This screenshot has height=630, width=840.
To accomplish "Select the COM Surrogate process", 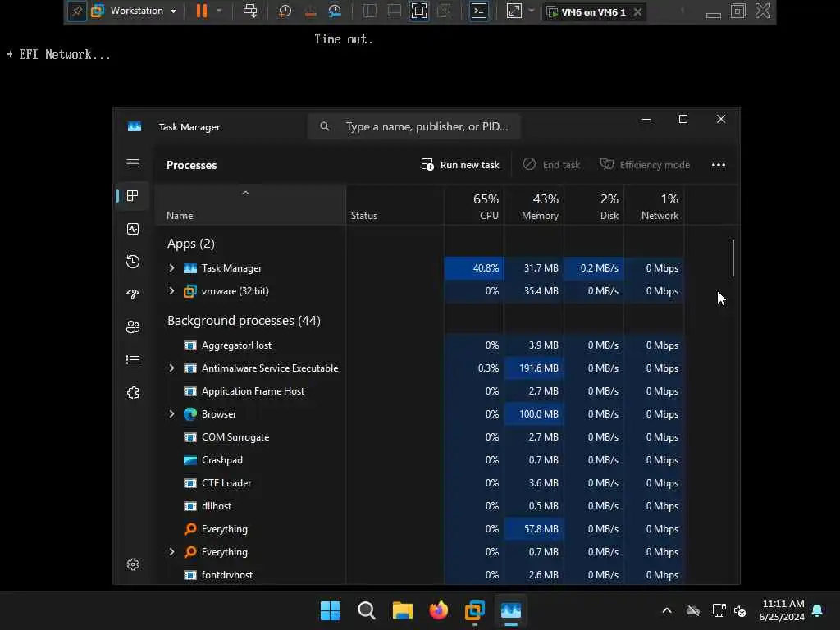I will (419, 437).
